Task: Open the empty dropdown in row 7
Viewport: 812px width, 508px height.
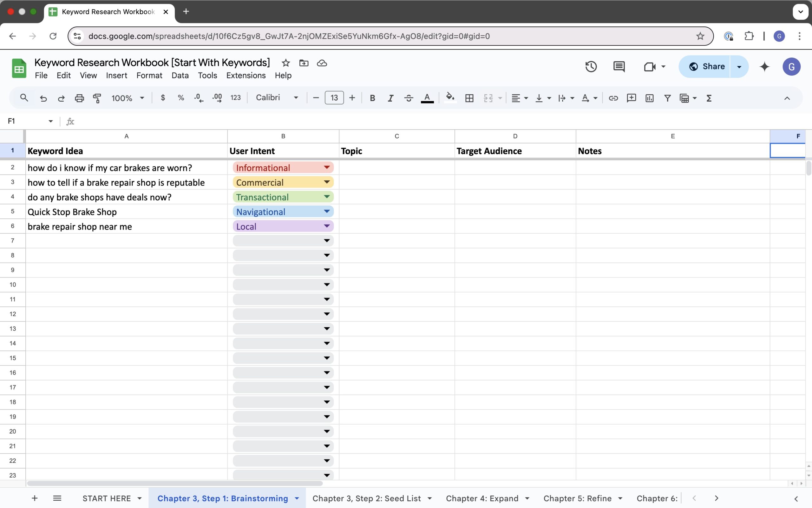Action: pos(326,241)
